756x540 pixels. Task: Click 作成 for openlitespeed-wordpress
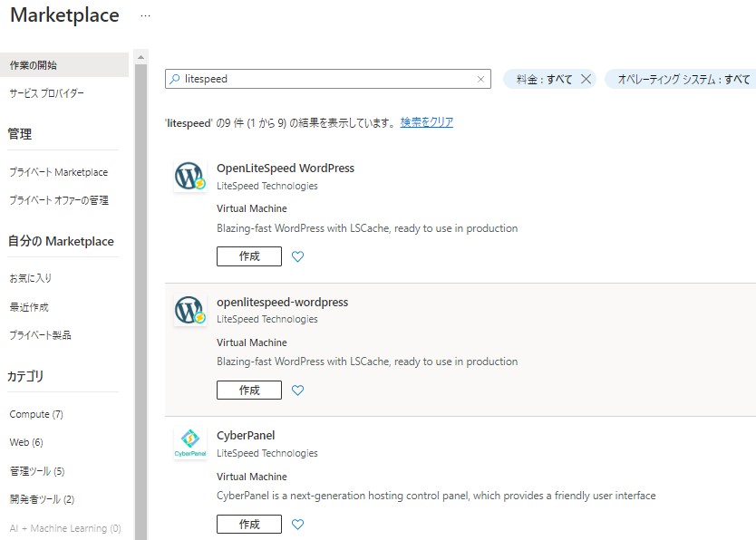pos(249,391)
